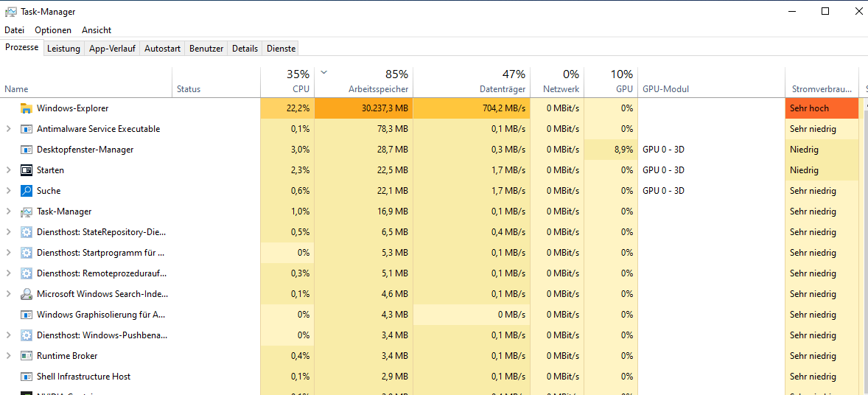This screenshot has width=868, height=395.
Task: Click Desktopfenster-Manager's Niedrig power usage cell
Action: point(822,150)
